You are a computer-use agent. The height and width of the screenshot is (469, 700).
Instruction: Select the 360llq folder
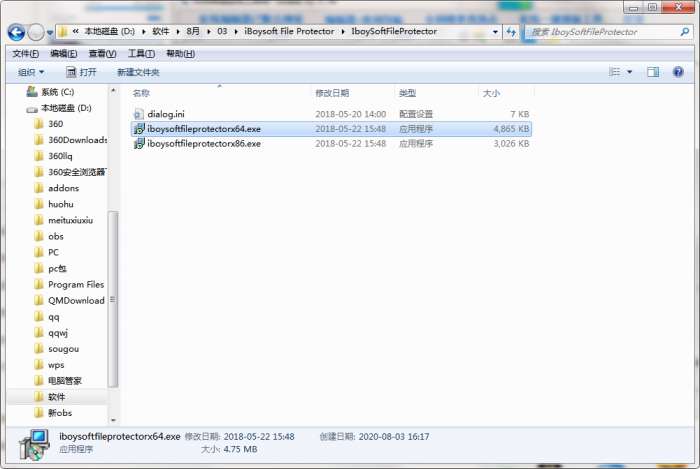[x=53, y=156]
